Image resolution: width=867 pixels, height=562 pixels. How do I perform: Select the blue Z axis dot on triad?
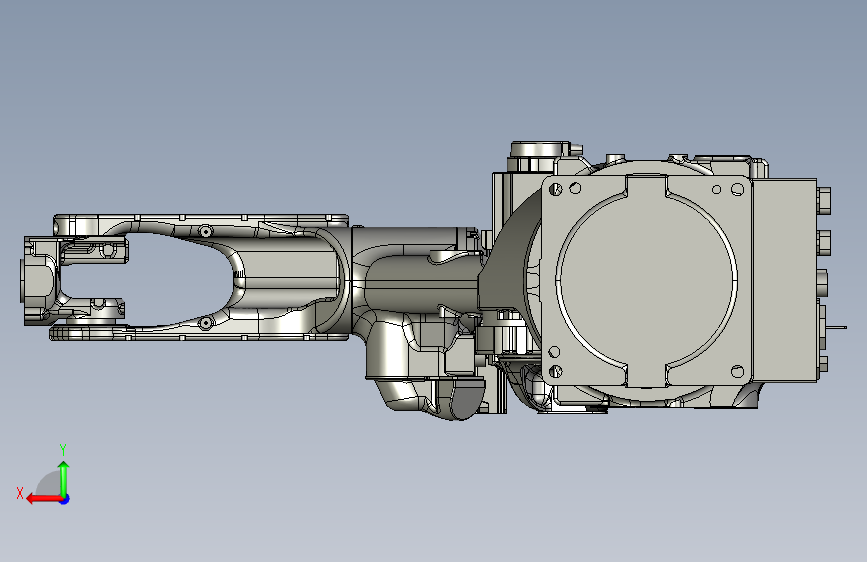pos(65,499)
